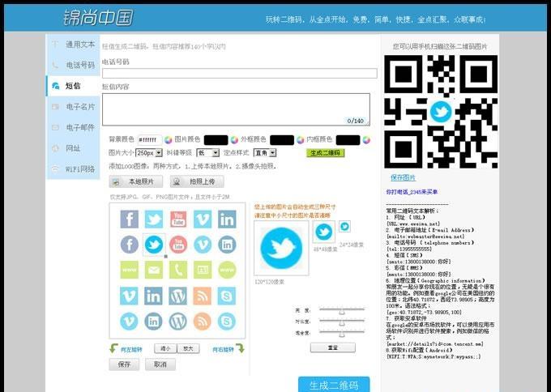Screen dimensions: 551x392
Task: Choose the circular Skype logo icon
Action: click(x=227, y=322)
